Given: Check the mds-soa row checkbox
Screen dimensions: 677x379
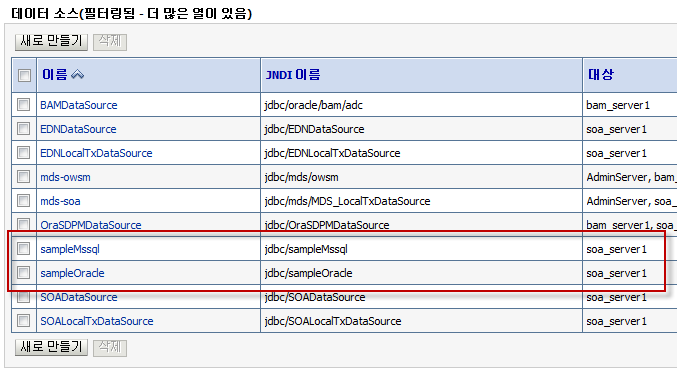Looking at the screenshot, I should (x=24, y=201).
